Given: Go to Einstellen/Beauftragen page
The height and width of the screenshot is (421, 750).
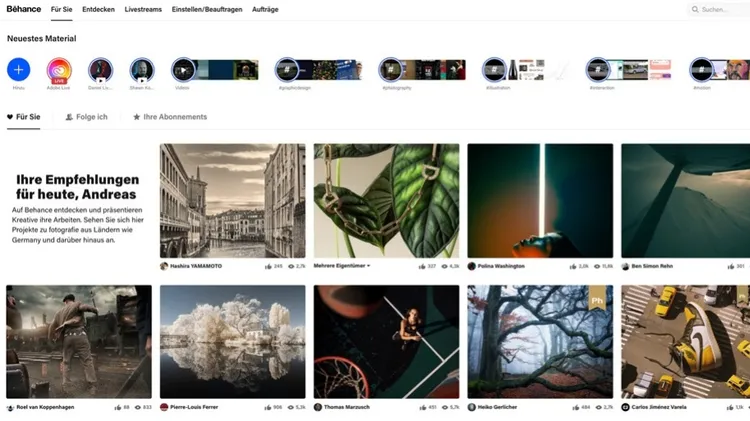Looking at the screenshot, I should pyautogui.click(x=207, y=9).
